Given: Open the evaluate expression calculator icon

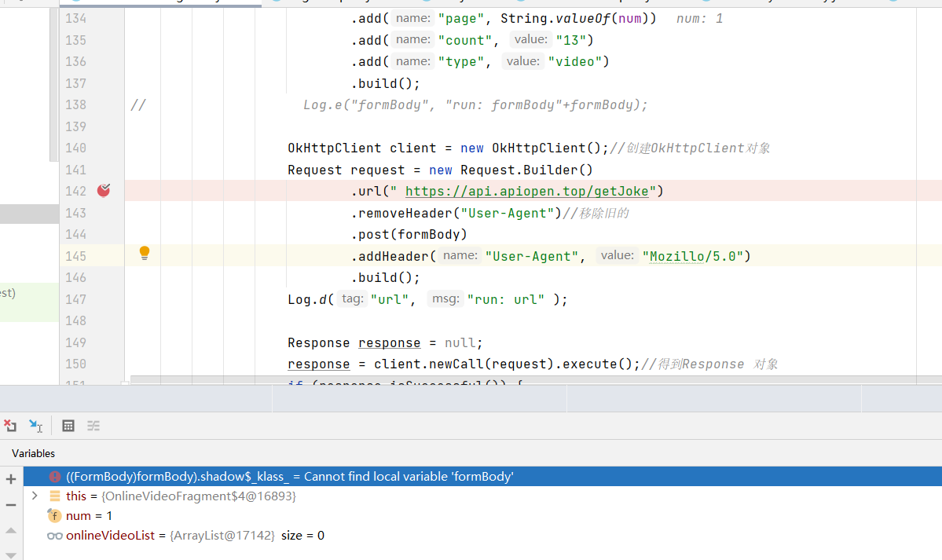Looking at the screenshot, I should (68, 426).
